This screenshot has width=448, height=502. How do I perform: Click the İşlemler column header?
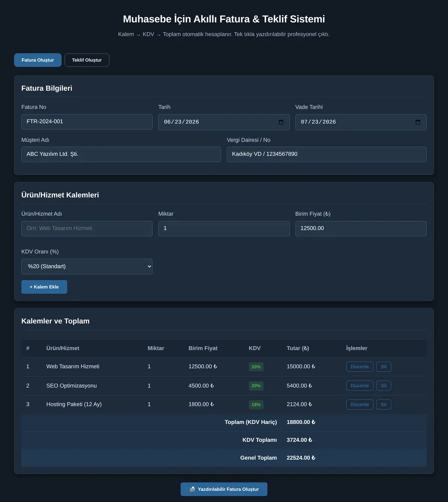pos(357,348)
